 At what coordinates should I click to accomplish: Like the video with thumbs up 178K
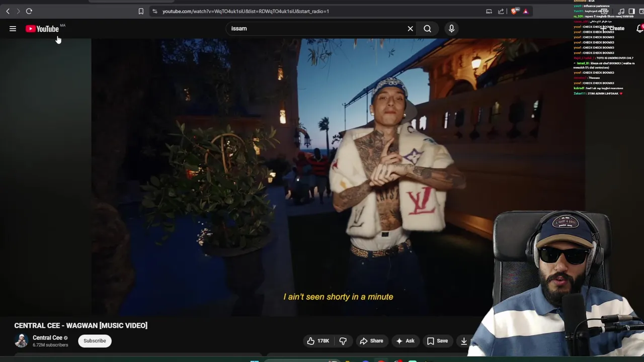[x=318, y=341]
